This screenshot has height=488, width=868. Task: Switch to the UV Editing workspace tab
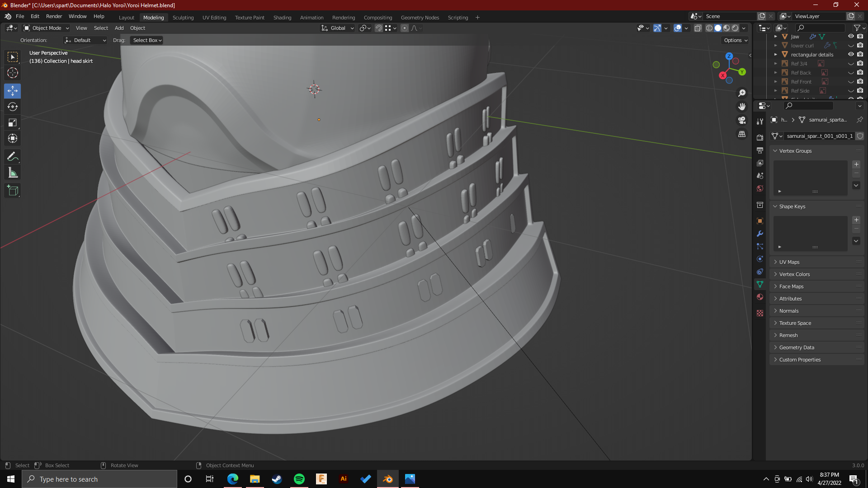[214, 18]
